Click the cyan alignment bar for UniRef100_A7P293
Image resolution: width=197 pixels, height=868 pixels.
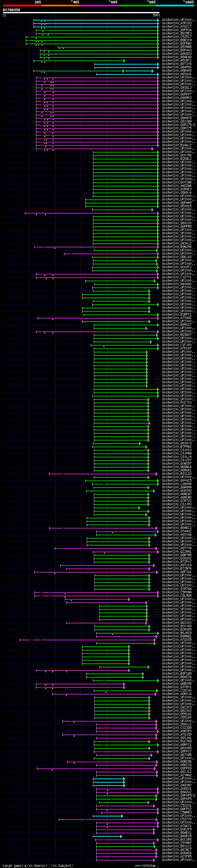96,24
